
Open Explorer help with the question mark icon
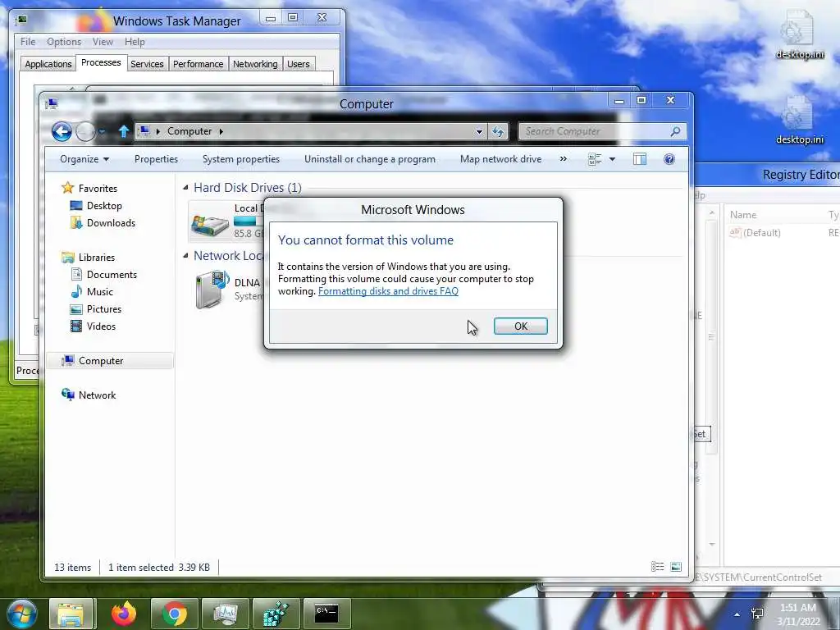(x=669, y=159)
